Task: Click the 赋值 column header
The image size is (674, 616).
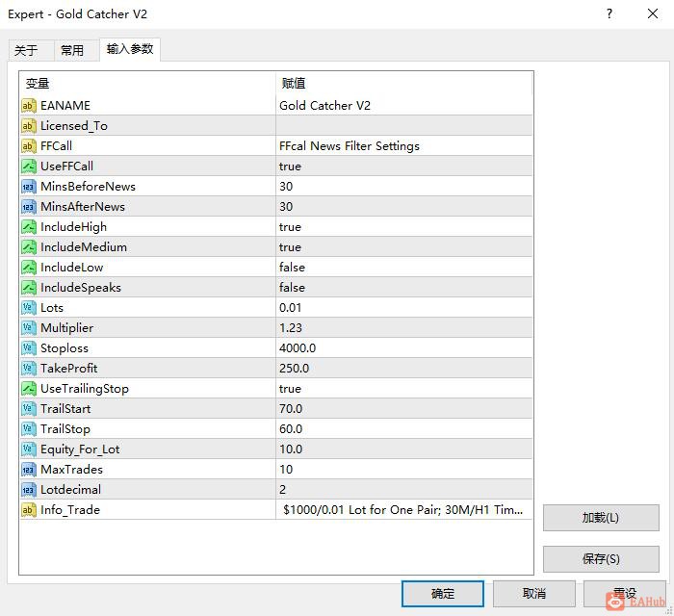Action: [404, 83]
